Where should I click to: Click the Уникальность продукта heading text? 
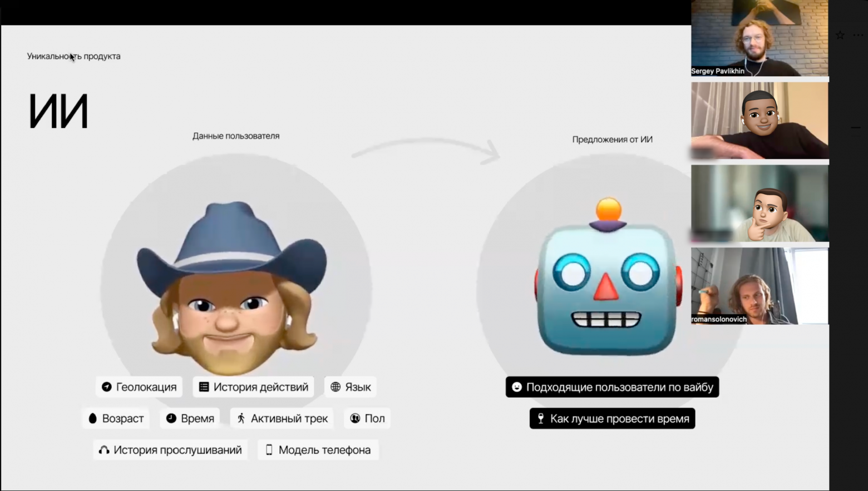coord(73,56)
